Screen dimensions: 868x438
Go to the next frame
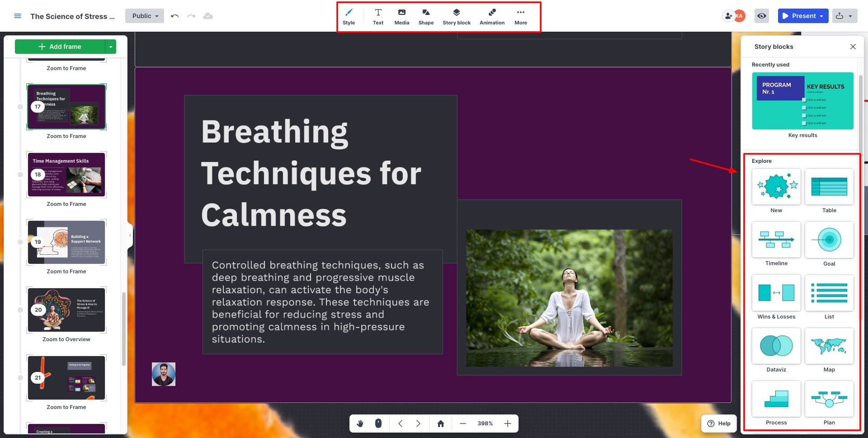pyautogui.click(x=418, y=424)
